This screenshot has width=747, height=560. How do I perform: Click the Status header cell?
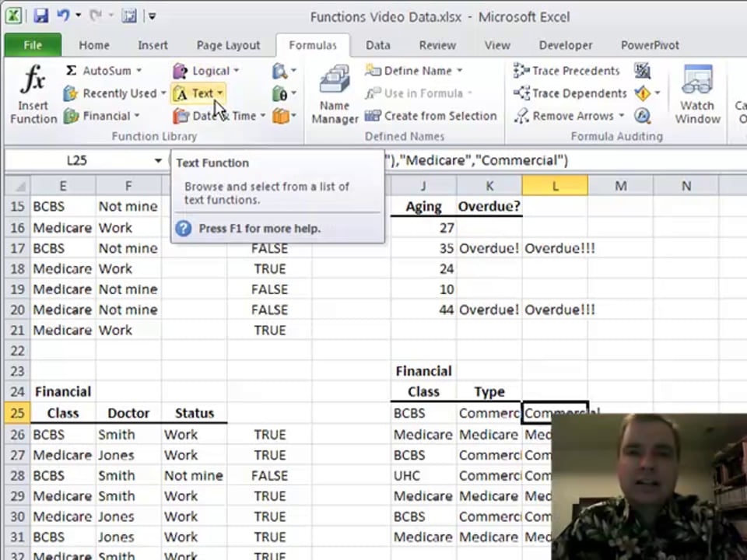[194, 413]
